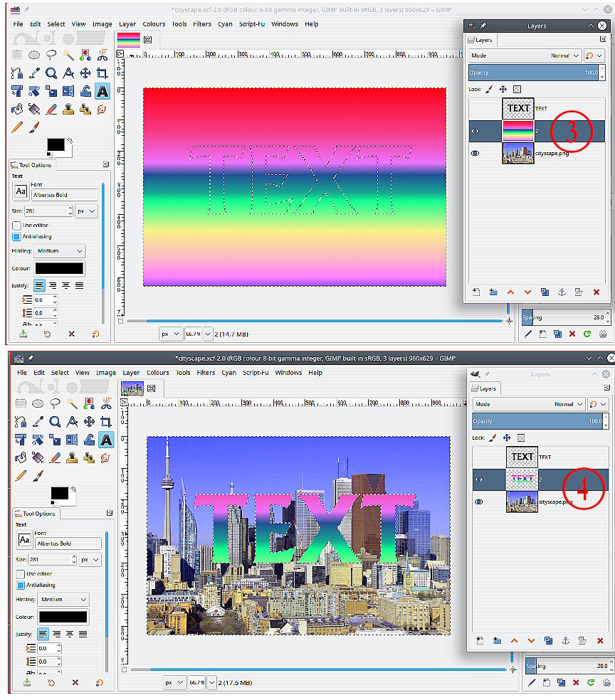Click the Move tool in the bottom window's toolbox
This screenshot has width=615, height=700.
[x=89, y=422]
